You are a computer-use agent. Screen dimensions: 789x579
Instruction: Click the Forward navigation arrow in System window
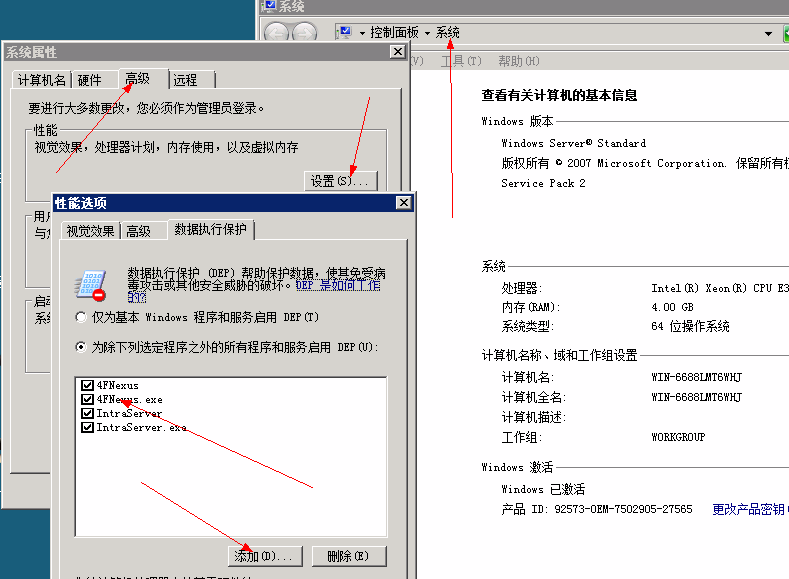(x=304, y=33)
